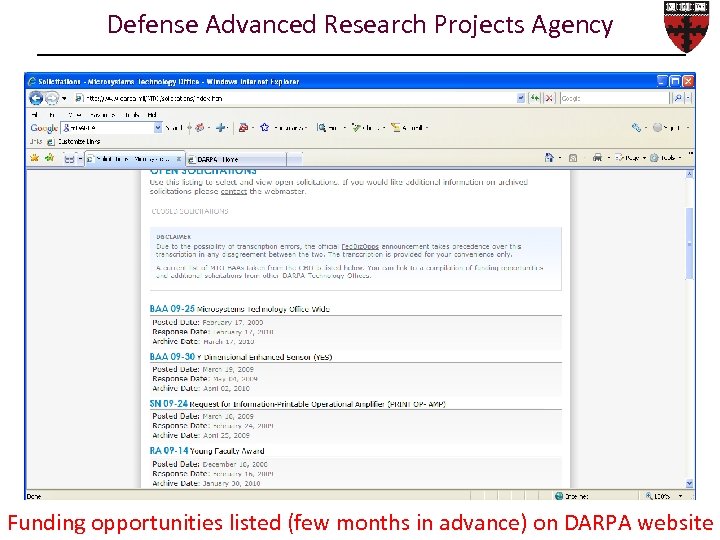
Task: Click the browser Back arrow button
Action: [36, 98]
